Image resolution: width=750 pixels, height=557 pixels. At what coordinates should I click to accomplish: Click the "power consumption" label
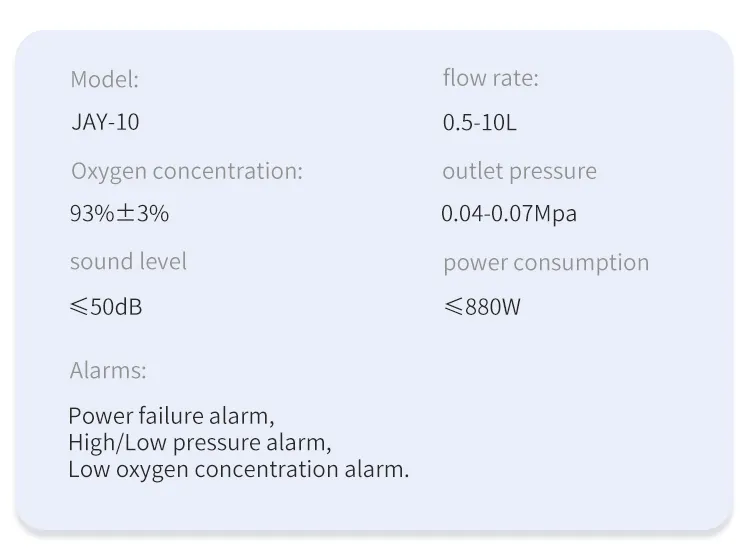[546, 263]
